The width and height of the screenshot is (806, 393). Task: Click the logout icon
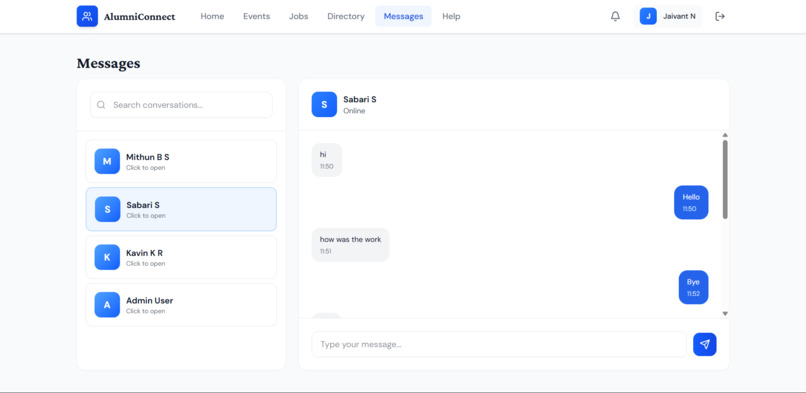click(720, 16)
